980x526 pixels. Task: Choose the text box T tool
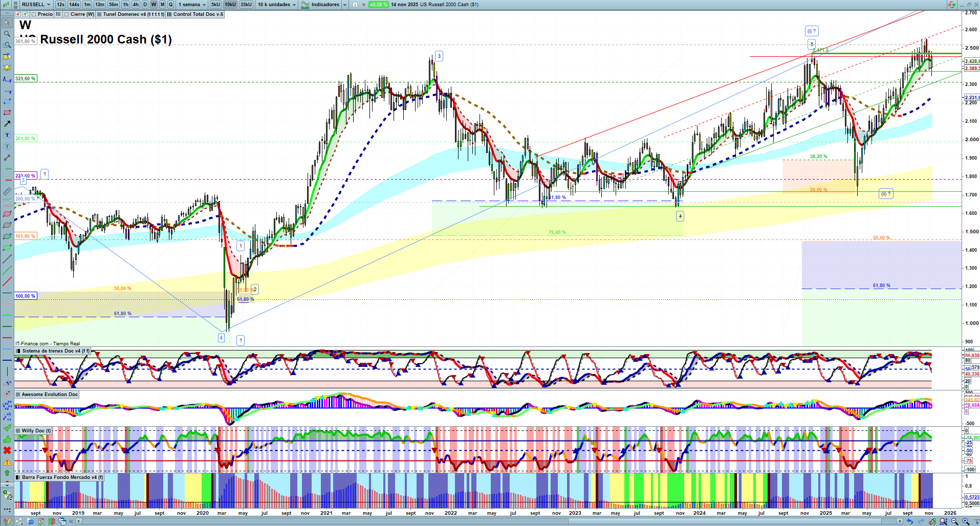[x=7, y=135]
